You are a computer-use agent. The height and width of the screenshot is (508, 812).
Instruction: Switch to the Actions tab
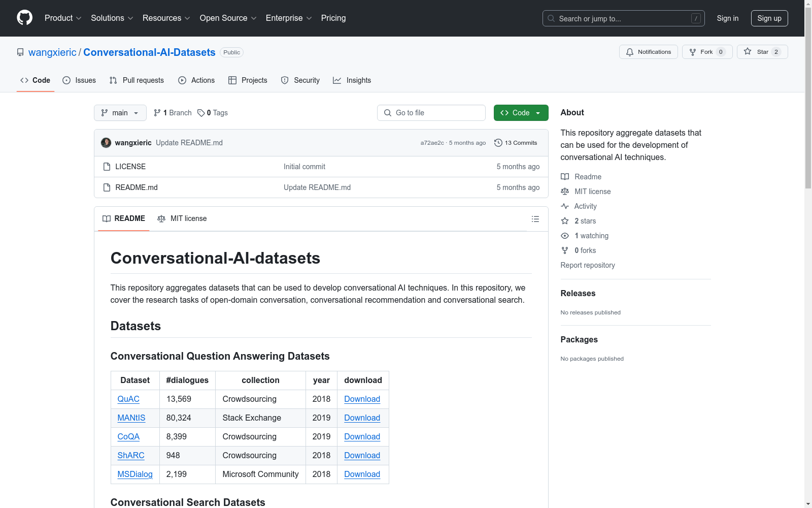196,80
